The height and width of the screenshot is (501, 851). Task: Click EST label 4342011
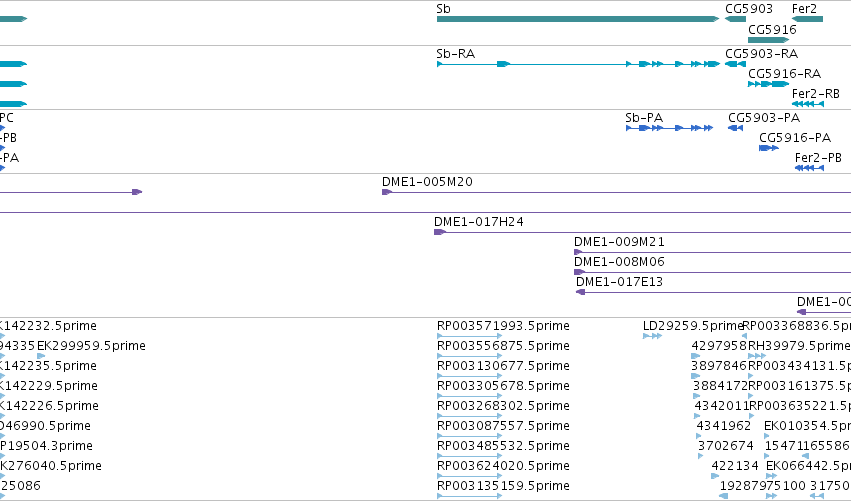click(x=721, y=406)
